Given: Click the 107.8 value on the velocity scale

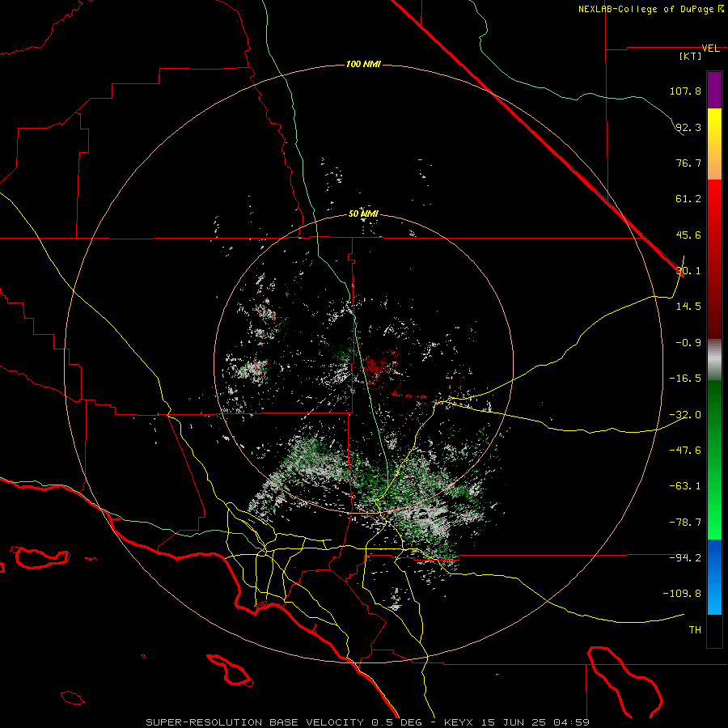Looking at the screenshot, I should [x=685, y=91].
